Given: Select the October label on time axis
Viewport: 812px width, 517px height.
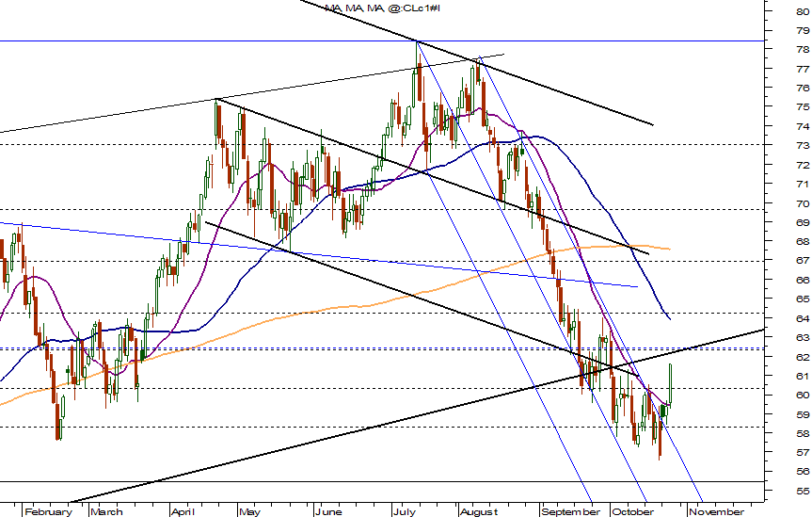Looking at the screenshot, I should [632, 511].
